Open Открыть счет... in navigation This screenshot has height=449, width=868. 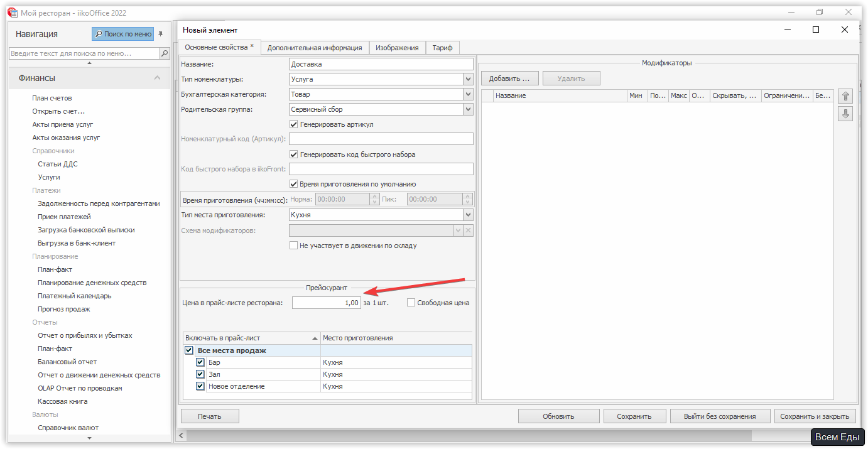click(58, 111)
